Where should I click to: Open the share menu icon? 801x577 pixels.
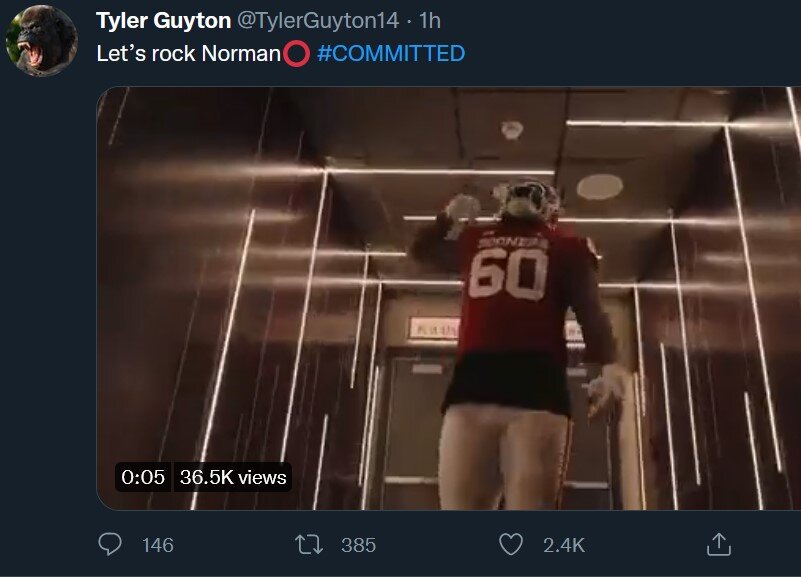tap(717, 544)
